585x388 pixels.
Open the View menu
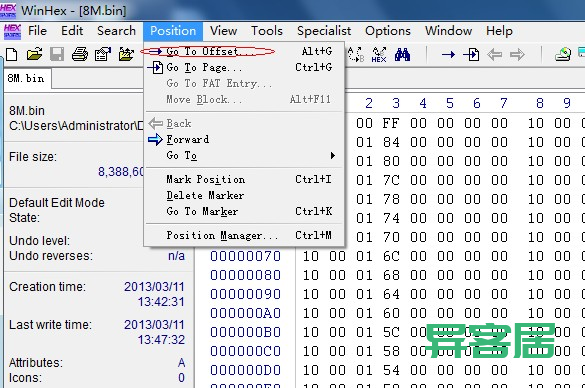pos(223,31)
